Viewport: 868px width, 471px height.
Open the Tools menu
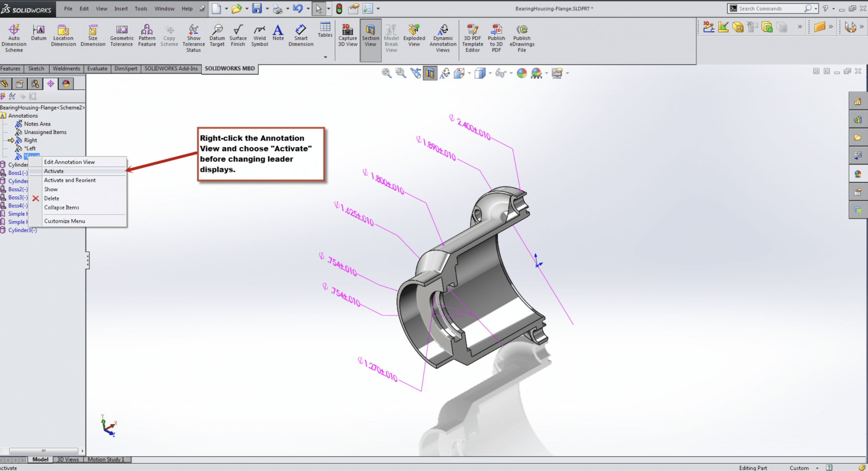pyautogui.click(x=141, y=8)
